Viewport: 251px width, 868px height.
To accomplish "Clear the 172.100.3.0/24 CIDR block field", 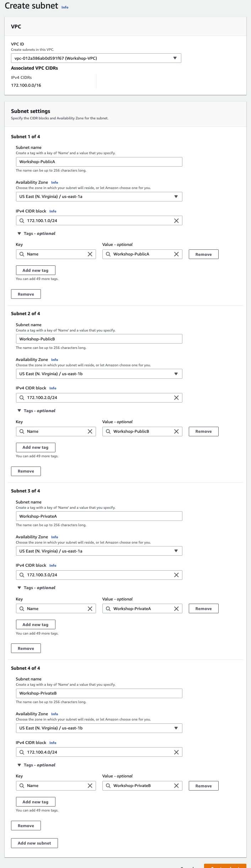I will [x=176, y=575].
